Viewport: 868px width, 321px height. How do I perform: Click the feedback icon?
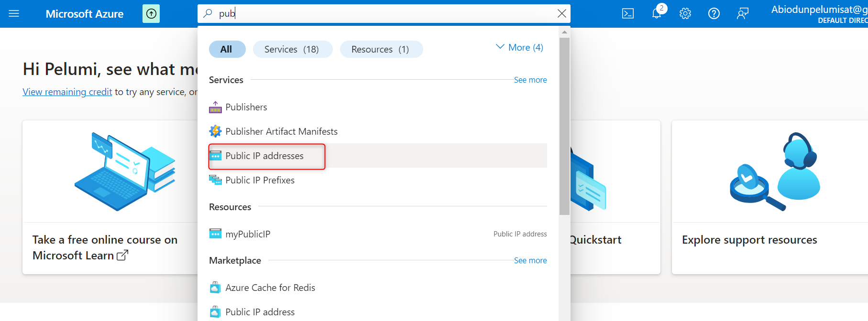click(743, 14)
